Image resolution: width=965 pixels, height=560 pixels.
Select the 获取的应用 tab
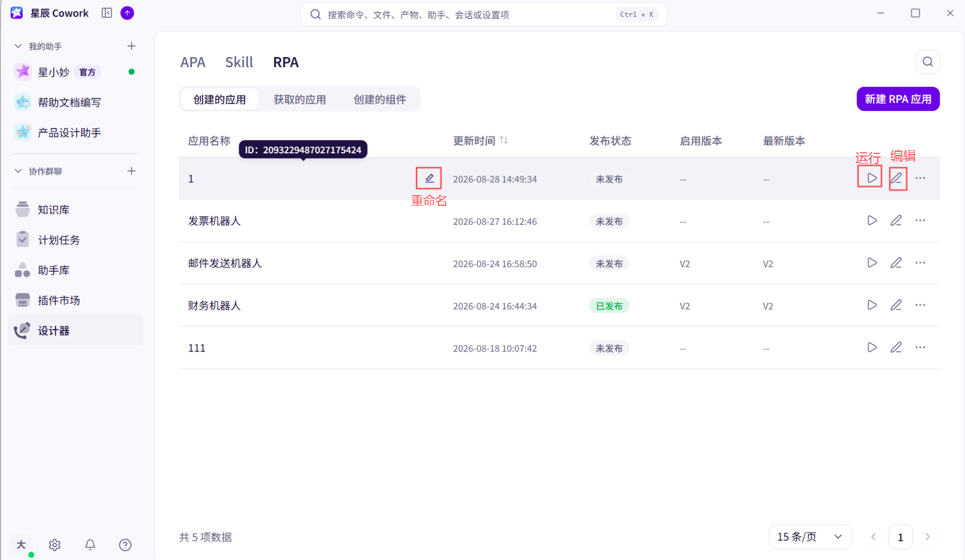click(299, 99)
